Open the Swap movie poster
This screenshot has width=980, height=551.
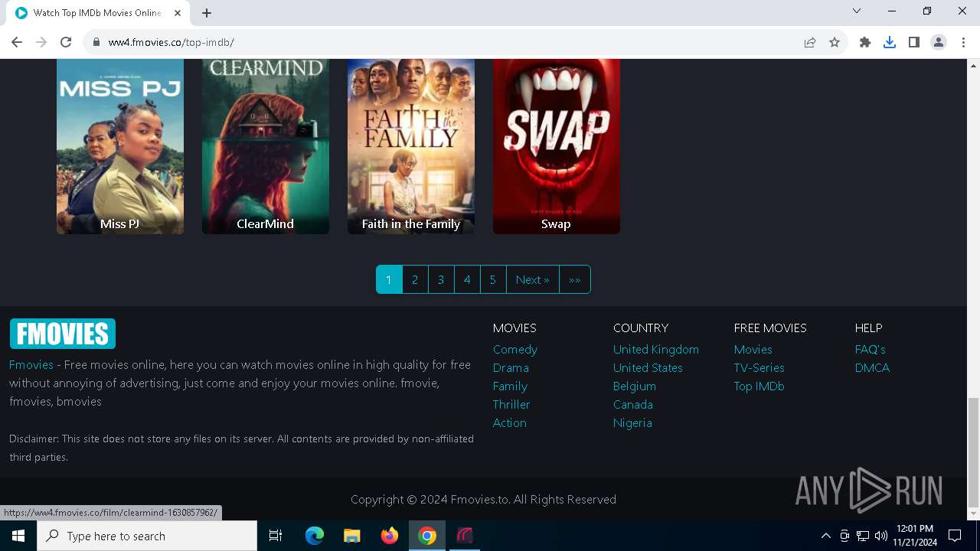pyautogui.click(x=557, y=146)
